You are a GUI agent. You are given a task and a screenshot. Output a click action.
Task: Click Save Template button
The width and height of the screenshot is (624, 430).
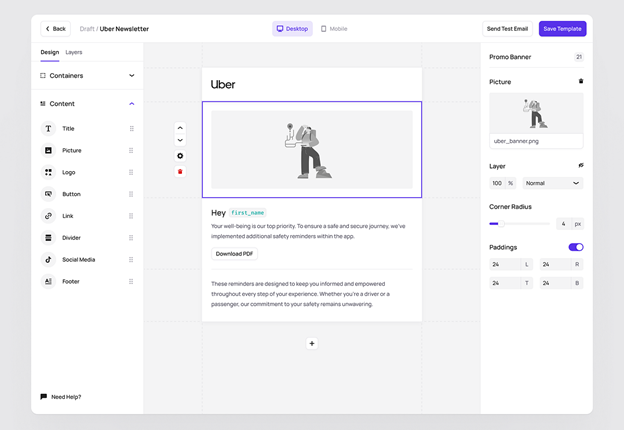[x=562, y=29]
